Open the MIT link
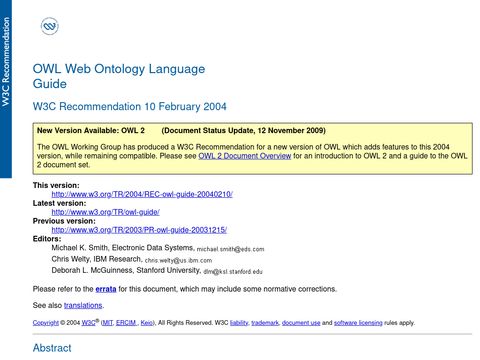Screen dimensions: 480x360 [107, 323]
